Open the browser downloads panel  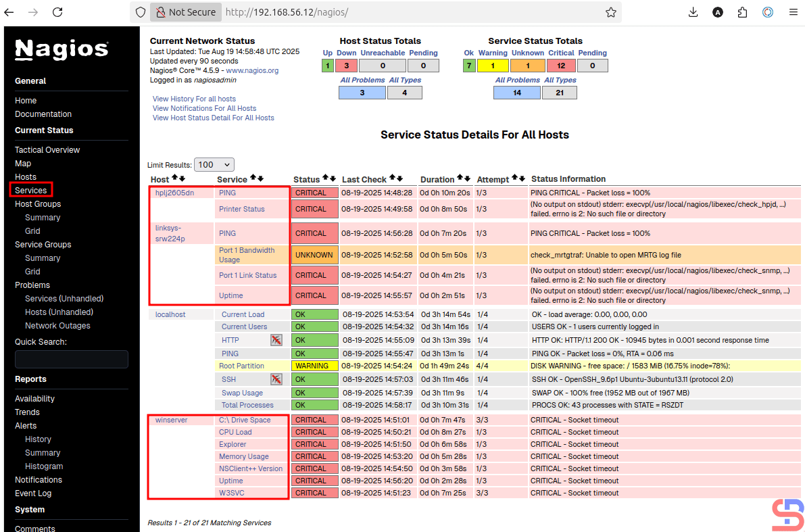[x=693, y=12]
